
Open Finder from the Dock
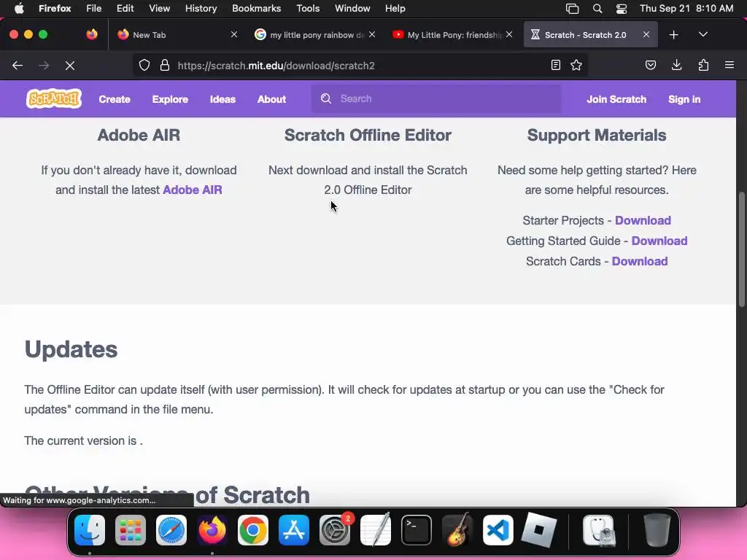pos(90,530)
